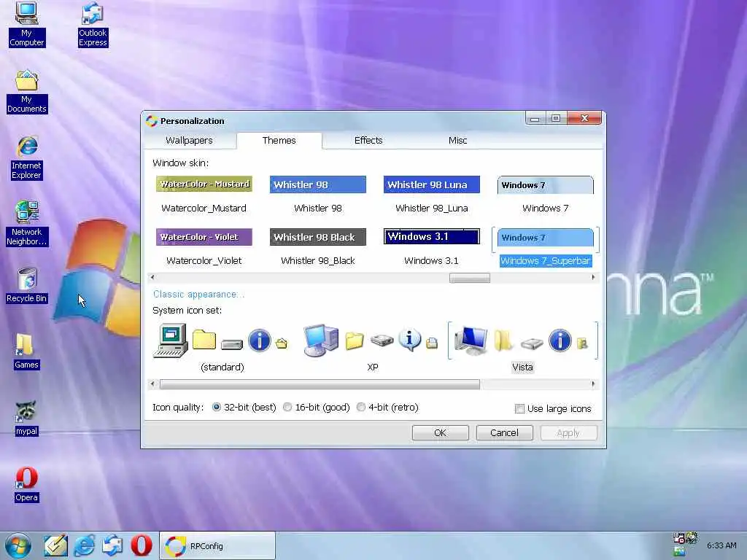Viewport: 747px width, 560px height.
Task: Click Watercolor_Mustard skin name label
Action: pyautogui.click(x=204, y=209)
